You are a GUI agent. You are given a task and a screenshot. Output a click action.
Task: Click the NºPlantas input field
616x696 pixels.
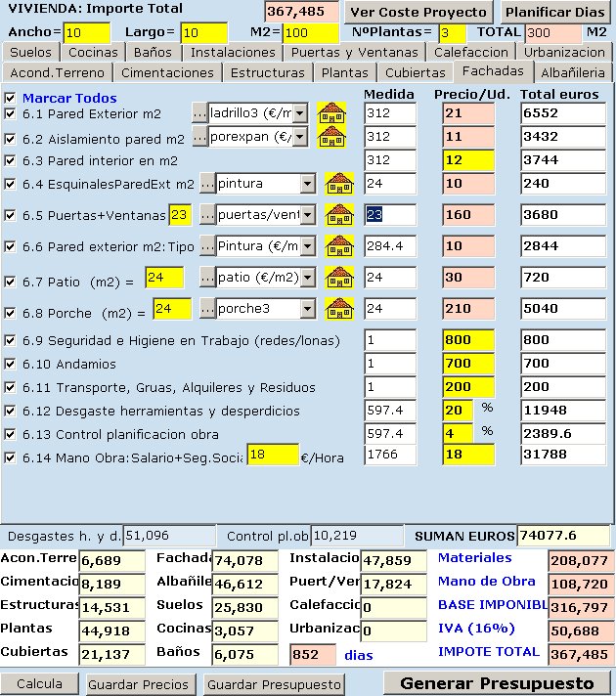point(452,33)
